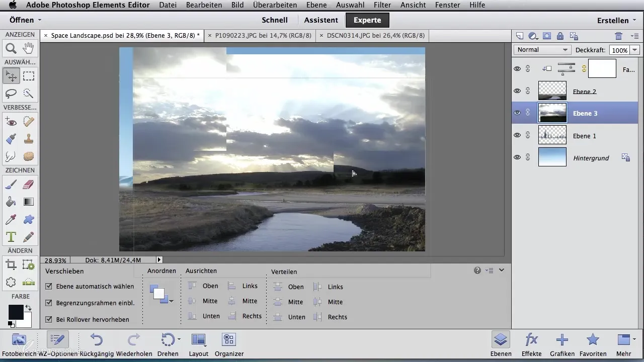
Task: Select the Brush tool
Action: point(11,185)
